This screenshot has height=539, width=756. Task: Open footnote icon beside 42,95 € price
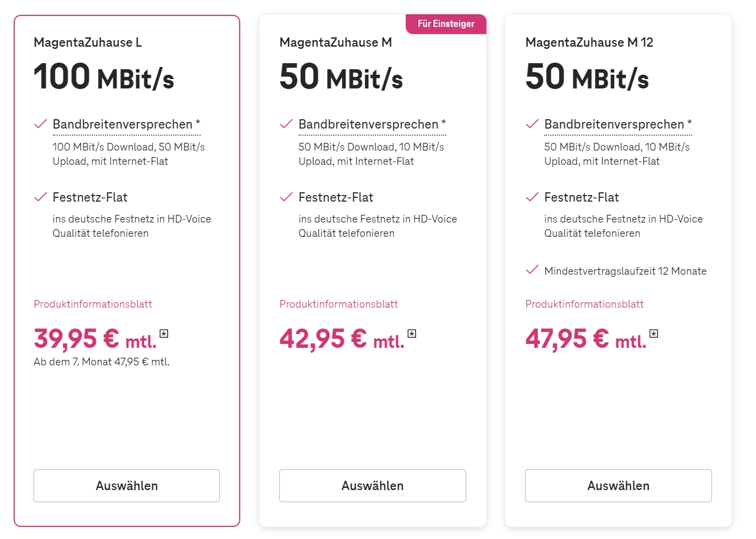coord(412,334)
